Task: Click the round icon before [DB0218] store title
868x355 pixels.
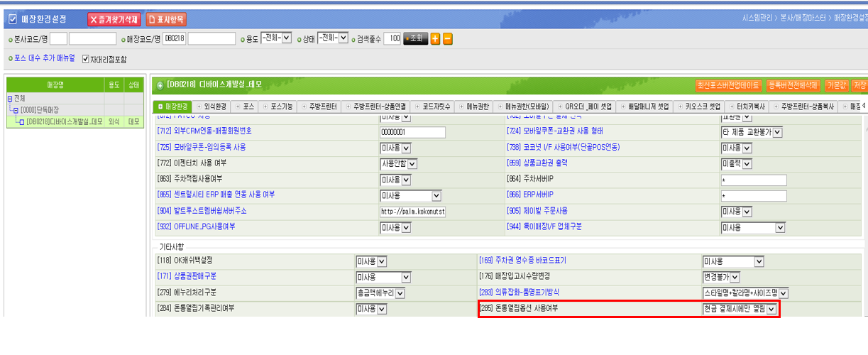Action: pyautogui.click(x=159, y=84)
